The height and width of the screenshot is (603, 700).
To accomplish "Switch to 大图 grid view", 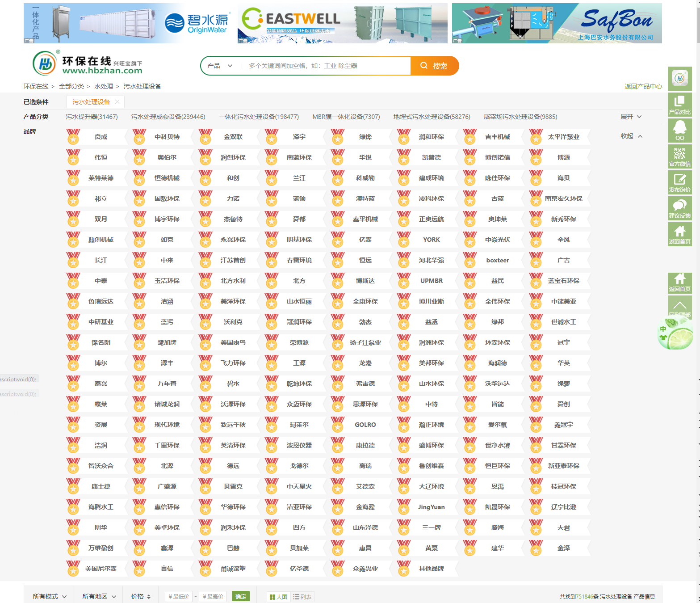I will click(279, 597).
